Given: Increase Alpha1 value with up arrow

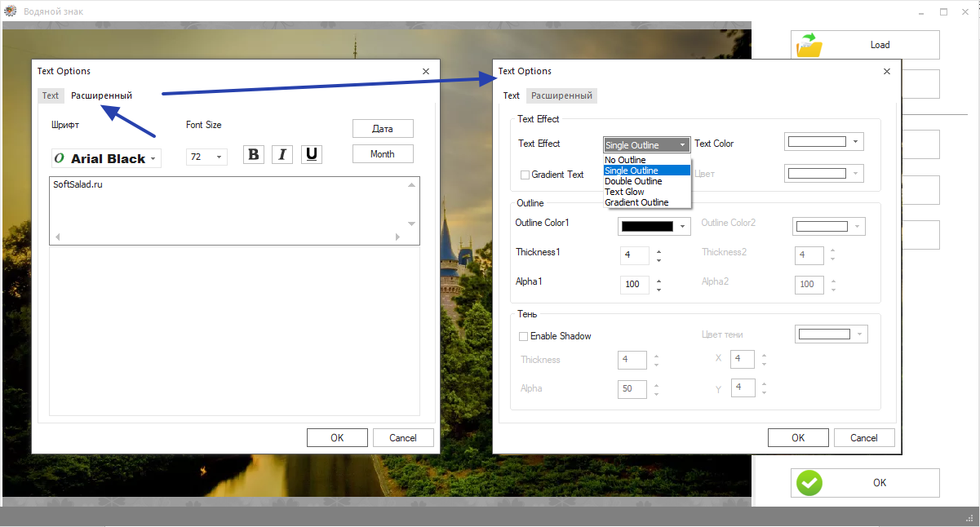Looking at the screenshot, I should tap(659, 281).
